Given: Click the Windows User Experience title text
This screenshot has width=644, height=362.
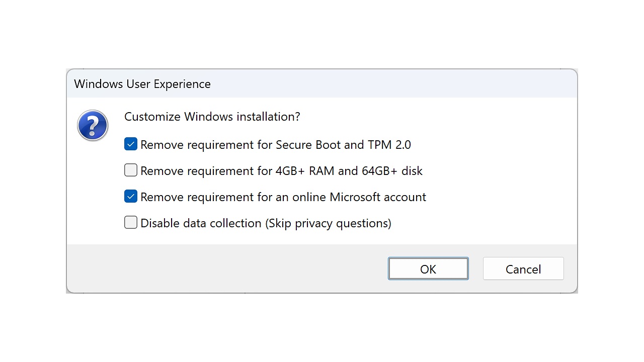Looking at the screenshot, I should (142, 84).
